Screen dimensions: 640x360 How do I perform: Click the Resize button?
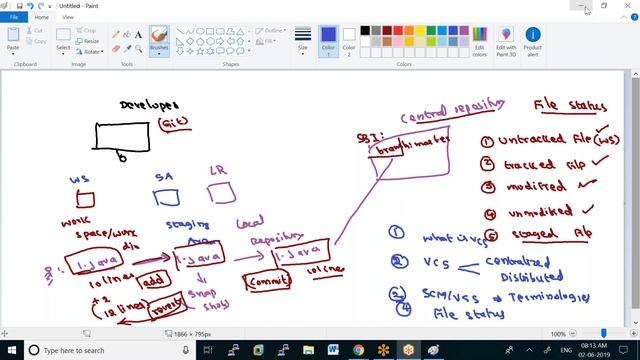point(87,41)
